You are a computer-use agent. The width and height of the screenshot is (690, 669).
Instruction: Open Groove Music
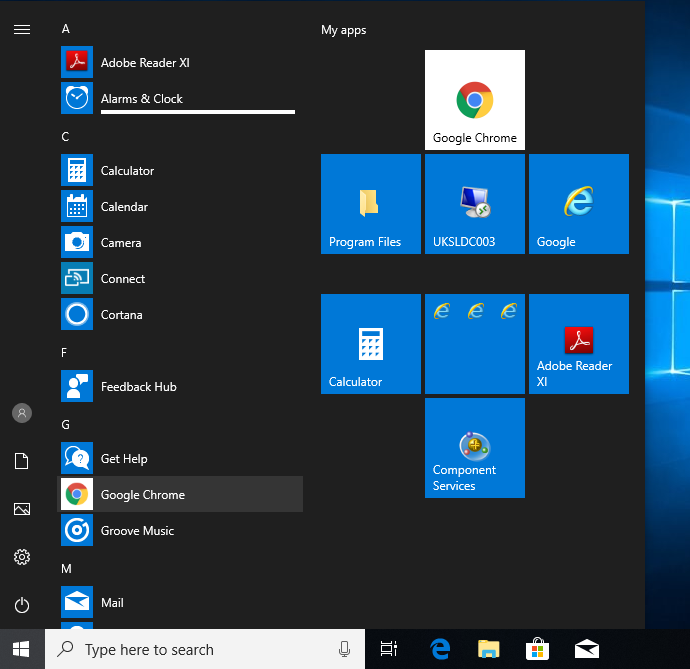pyautogui.click(x=180, y=530)
